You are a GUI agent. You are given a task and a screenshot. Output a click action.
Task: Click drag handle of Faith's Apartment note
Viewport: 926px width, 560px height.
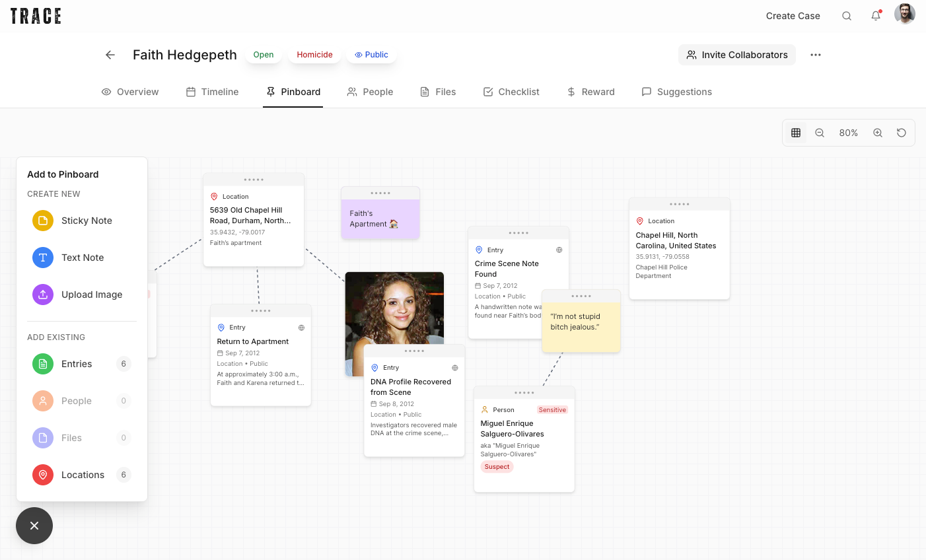(x=380, y=193)
